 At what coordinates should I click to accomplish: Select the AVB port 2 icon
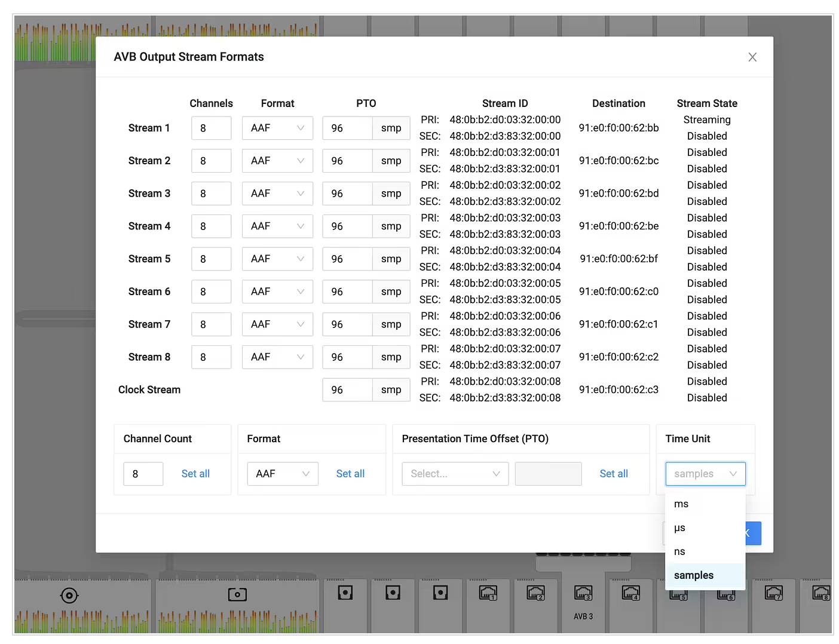point(535,593)
